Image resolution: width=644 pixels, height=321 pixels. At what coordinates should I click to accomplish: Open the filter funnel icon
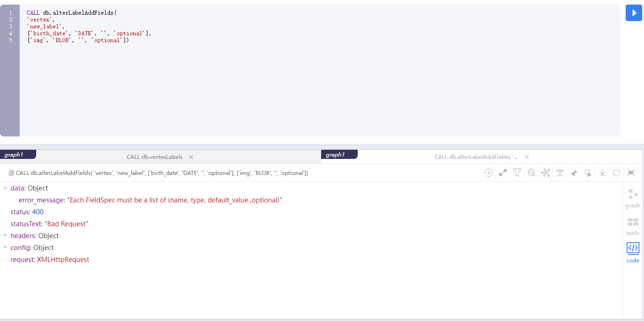coord(517,173)
